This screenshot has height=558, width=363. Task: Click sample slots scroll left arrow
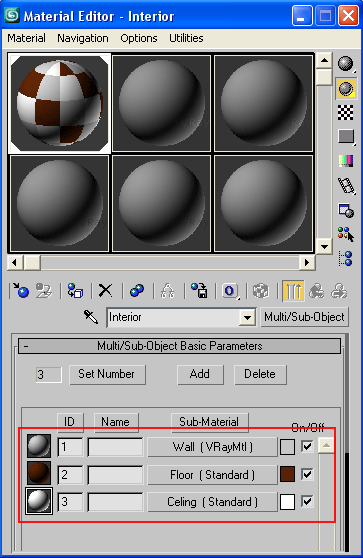[x=15, y=263]
